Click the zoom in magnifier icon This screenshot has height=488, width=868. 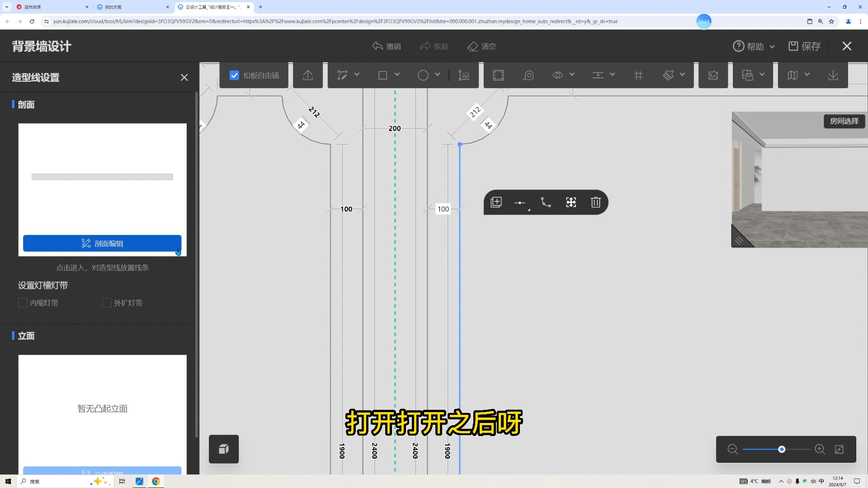coord(820,449)
